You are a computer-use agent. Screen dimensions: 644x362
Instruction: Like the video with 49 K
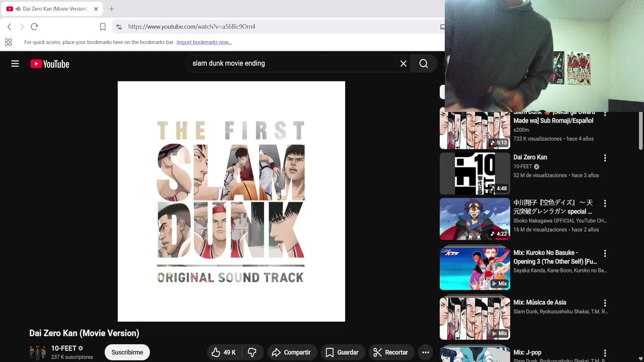point(224,352)
